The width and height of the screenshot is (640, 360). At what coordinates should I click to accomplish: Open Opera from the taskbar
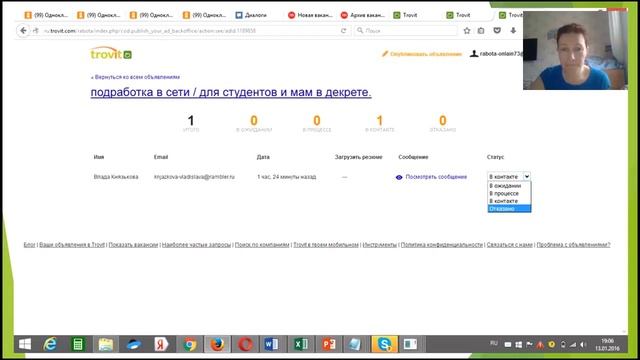tap(245, 344)
